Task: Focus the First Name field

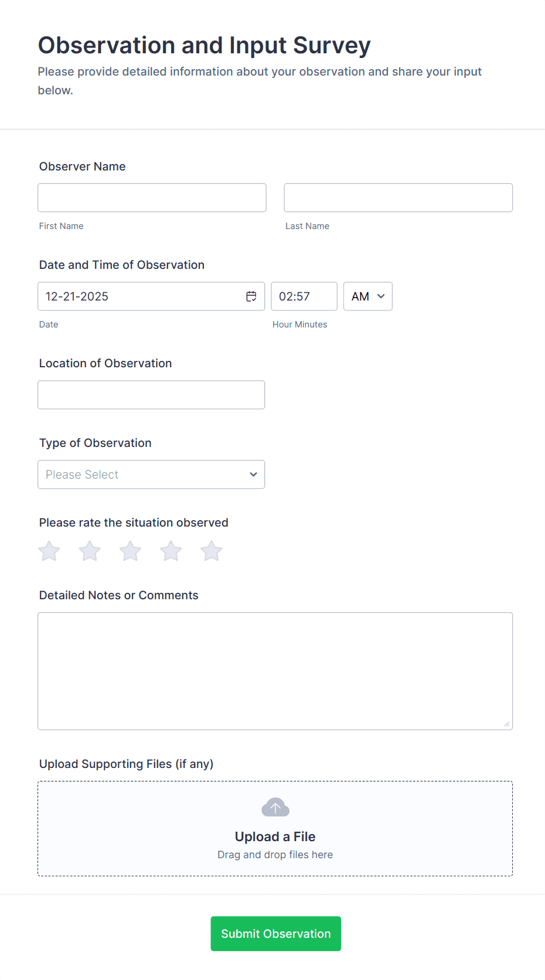Action: click(x=152, y=198)
